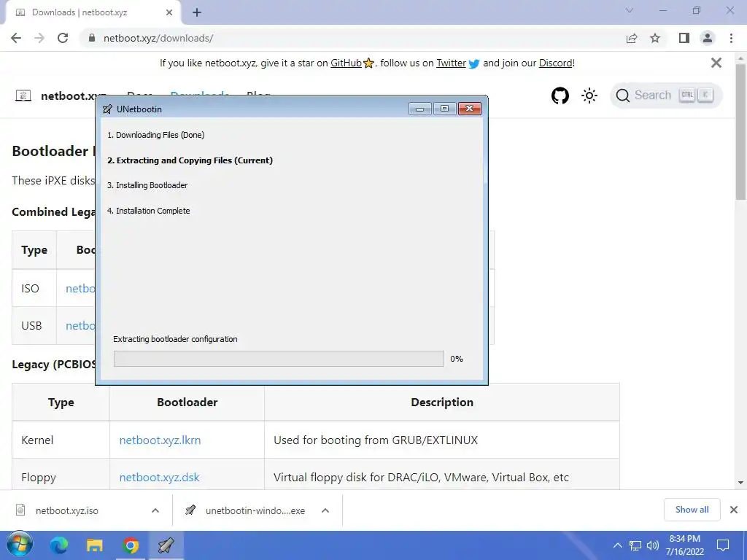This screenshot has height=560, width=747.
Task: View site info via the padlock icon
Action: coord(92,38)
